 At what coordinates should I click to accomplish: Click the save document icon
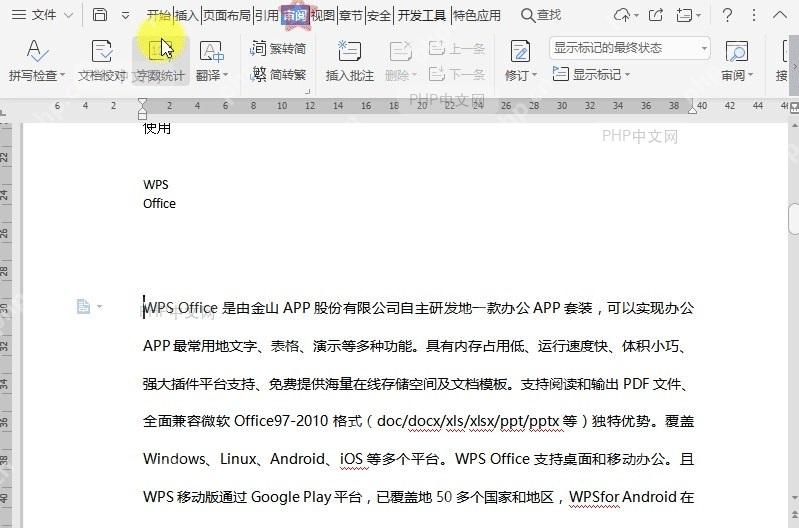tap(100, 15)
